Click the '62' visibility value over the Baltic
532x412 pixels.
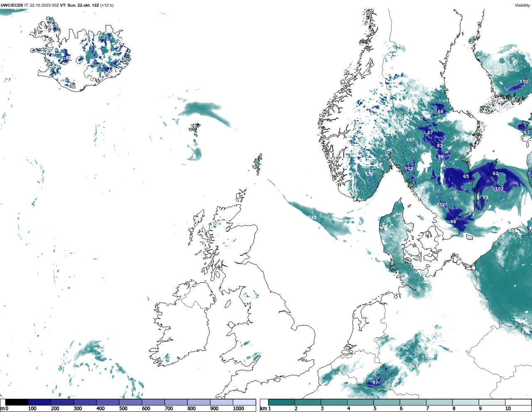495,173
